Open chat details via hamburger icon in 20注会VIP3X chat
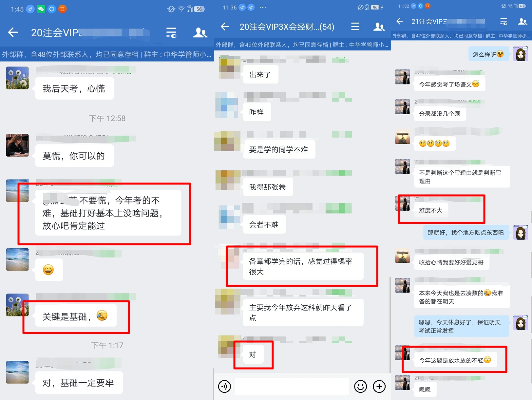The width and height of the screenshot is (532, 400). click(x=355, y=27)
